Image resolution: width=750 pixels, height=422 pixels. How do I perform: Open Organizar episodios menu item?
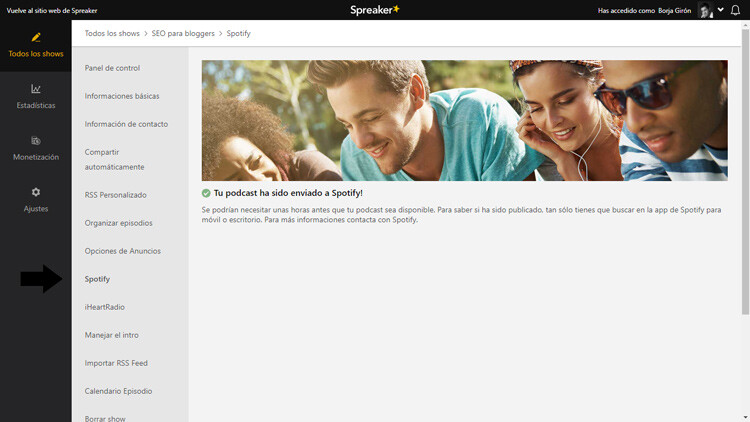pyautogui.click(x=119, y=223)
